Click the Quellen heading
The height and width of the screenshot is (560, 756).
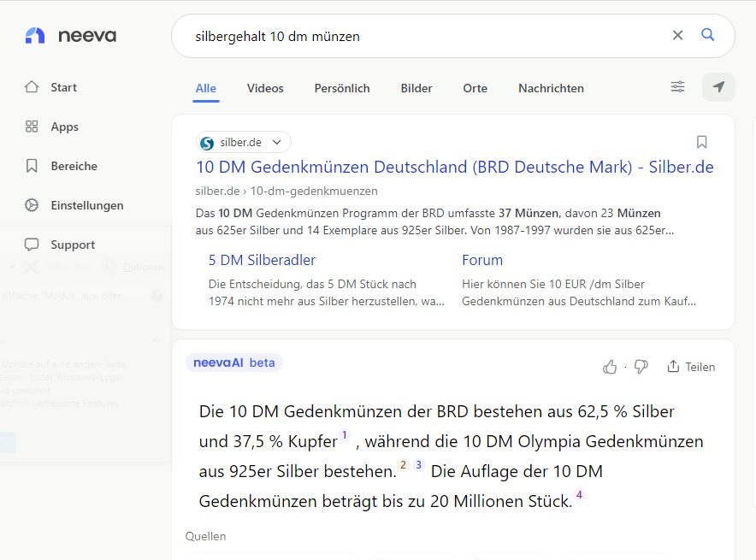pyautogui.click(x=205, y=536)
